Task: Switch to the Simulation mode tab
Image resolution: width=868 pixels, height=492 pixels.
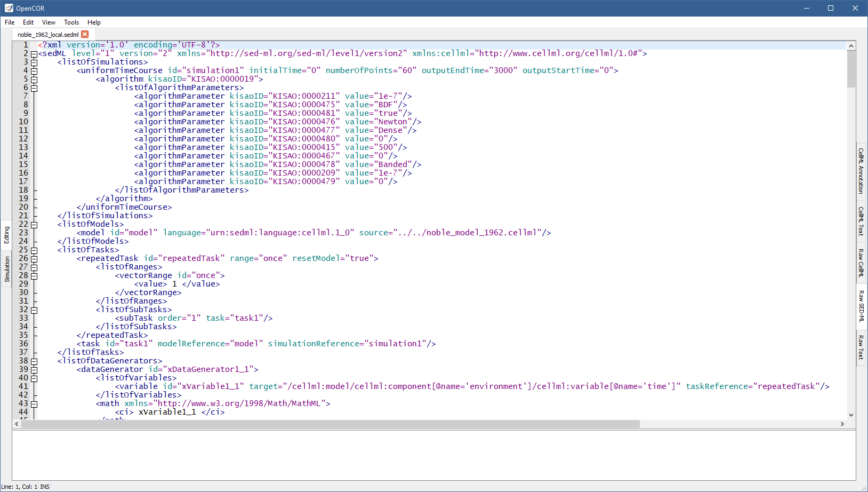Action: coord(7,269)
